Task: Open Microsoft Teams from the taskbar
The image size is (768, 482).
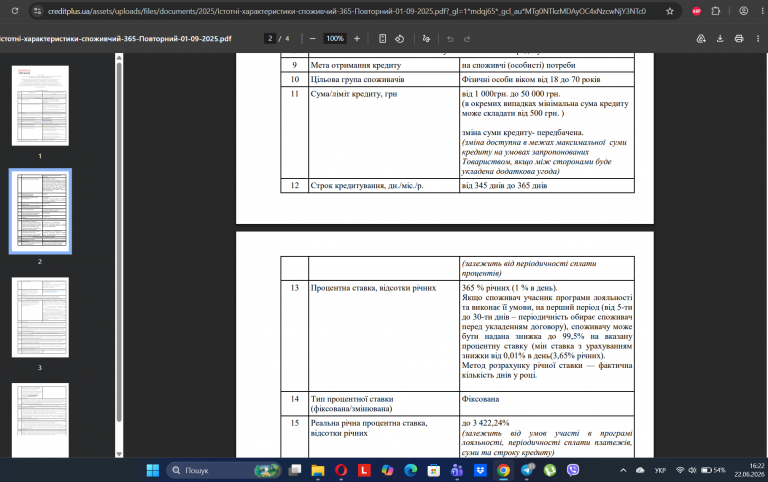Action: point(457,470)
